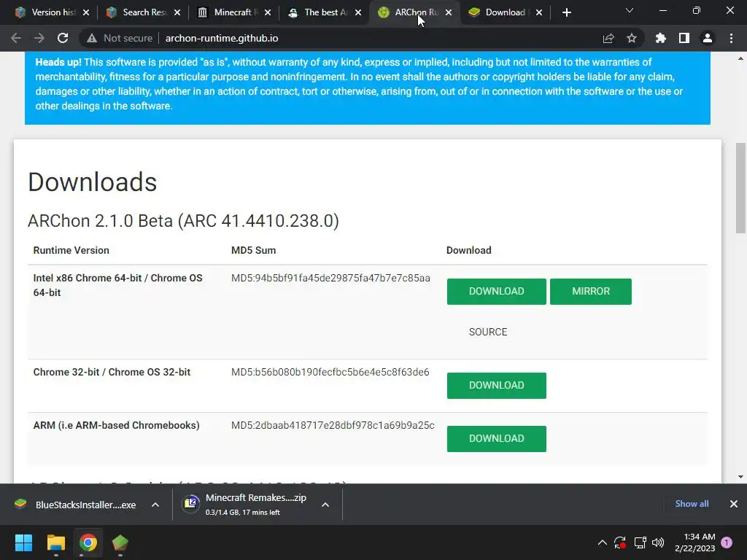The width and height of the screenshot is (747, 560).
Task: Open Chrome's three-dot menu
Action: pos(731,38)
